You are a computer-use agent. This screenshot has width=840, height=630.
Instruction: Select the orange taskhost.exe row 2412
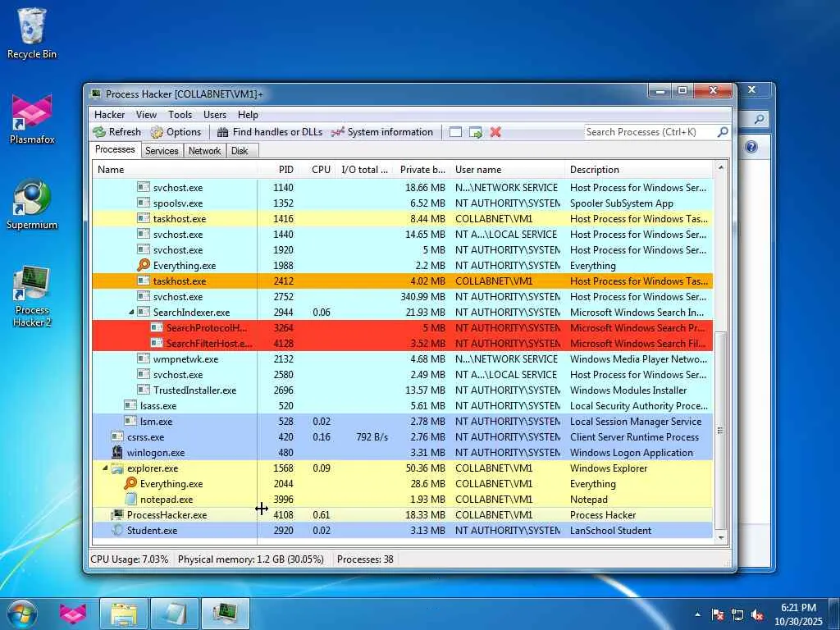pos(402,281)
